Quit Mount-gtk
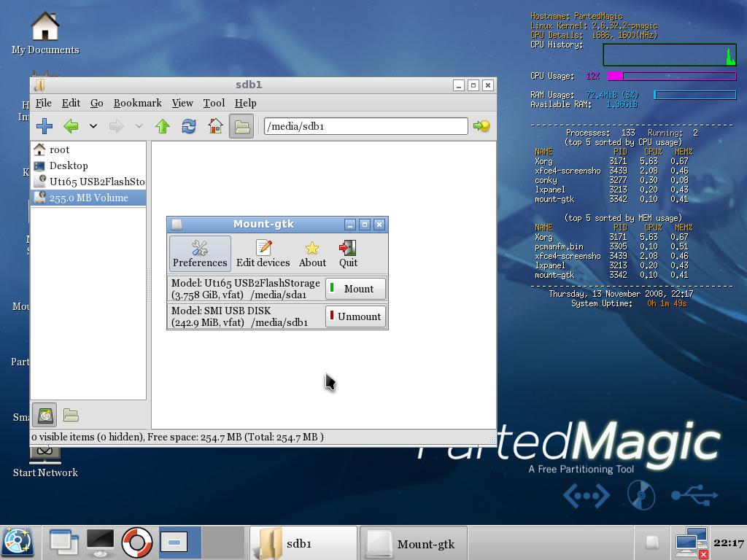Viewport: 747px width, 560px height. coord(348,254)
